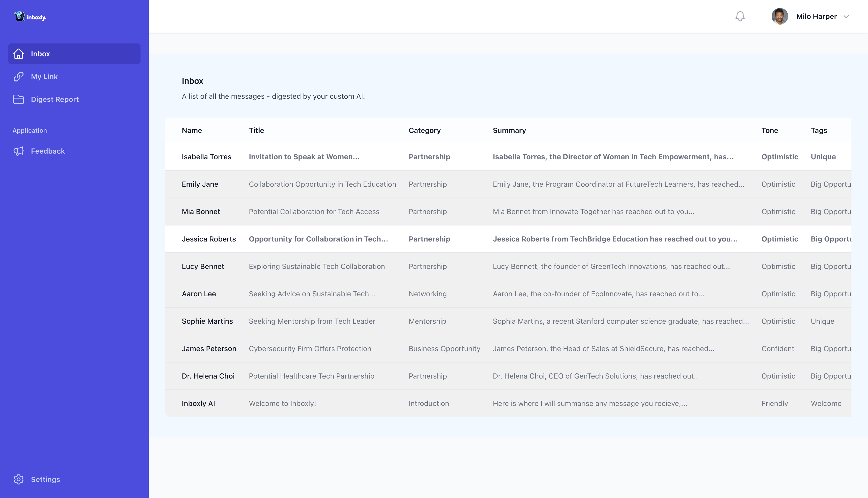The width and height of the screenshot is (868, 498).
Task: Expand the user menu chevron
Action: [846, 16]
